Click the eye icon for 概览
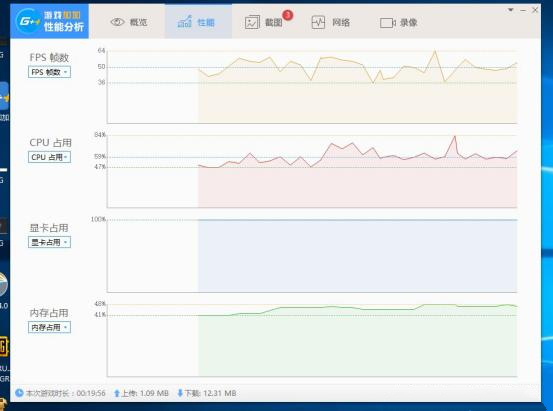Screen dimensions: 553x411 117,22
